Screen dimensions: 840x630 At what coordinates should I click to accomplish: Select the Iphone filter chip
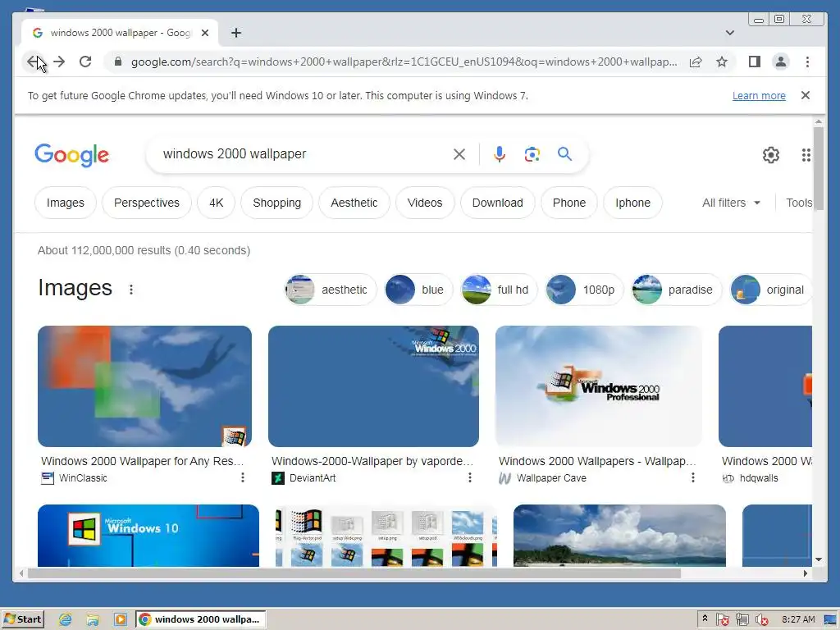632,203
